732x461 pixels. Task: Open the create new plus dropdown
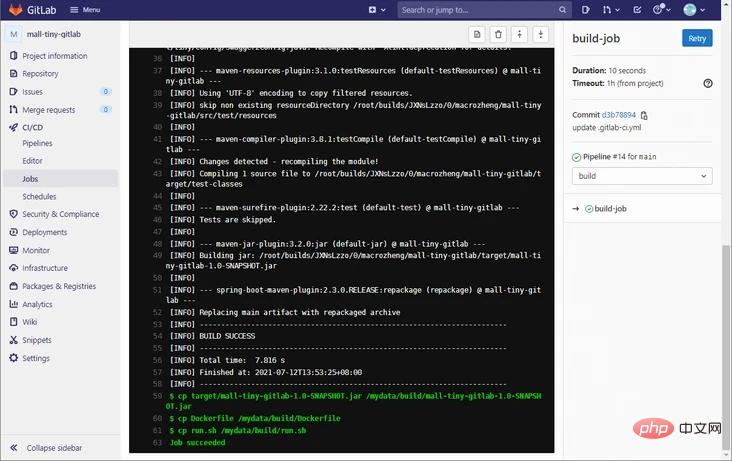377,9
